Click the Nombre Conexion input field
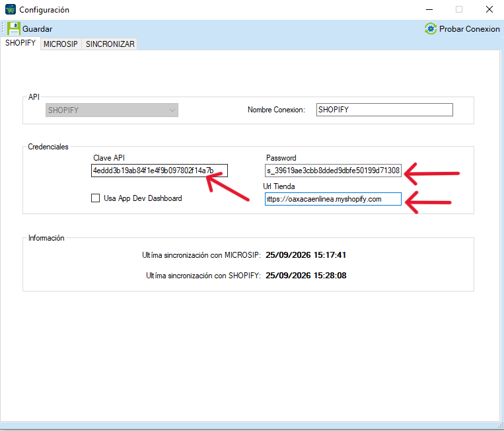 point(384,110)
